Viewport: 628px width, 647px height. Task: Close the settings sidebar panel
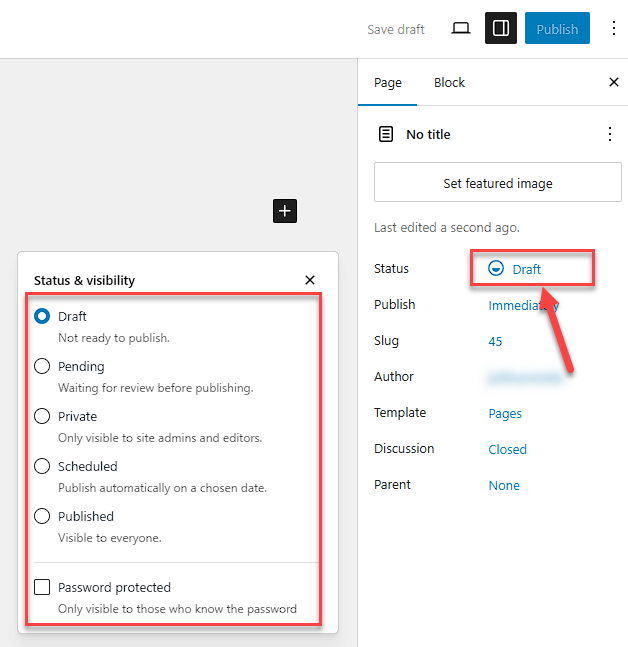point(614,83)
